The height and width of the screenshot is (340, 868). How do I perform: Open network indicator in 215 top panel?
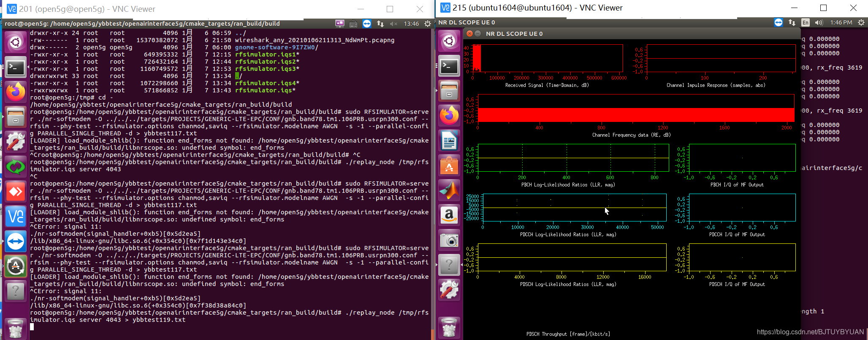792,22
